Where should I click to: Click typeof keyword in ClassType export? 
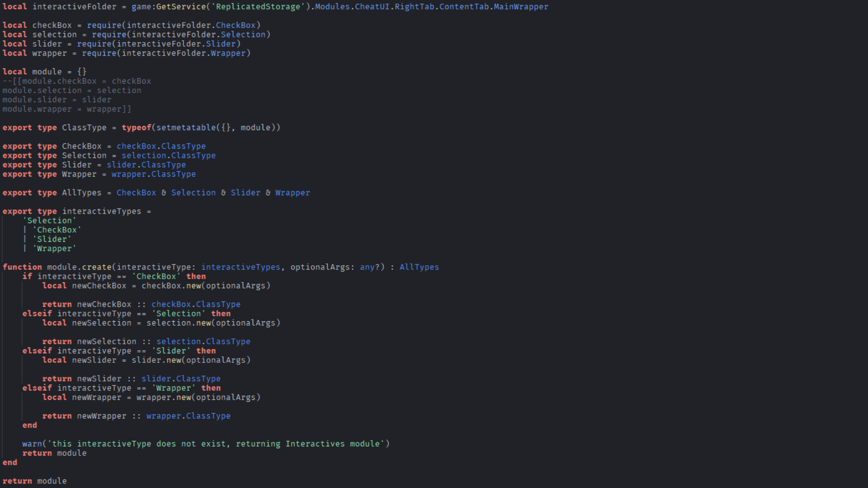(136, 128)
